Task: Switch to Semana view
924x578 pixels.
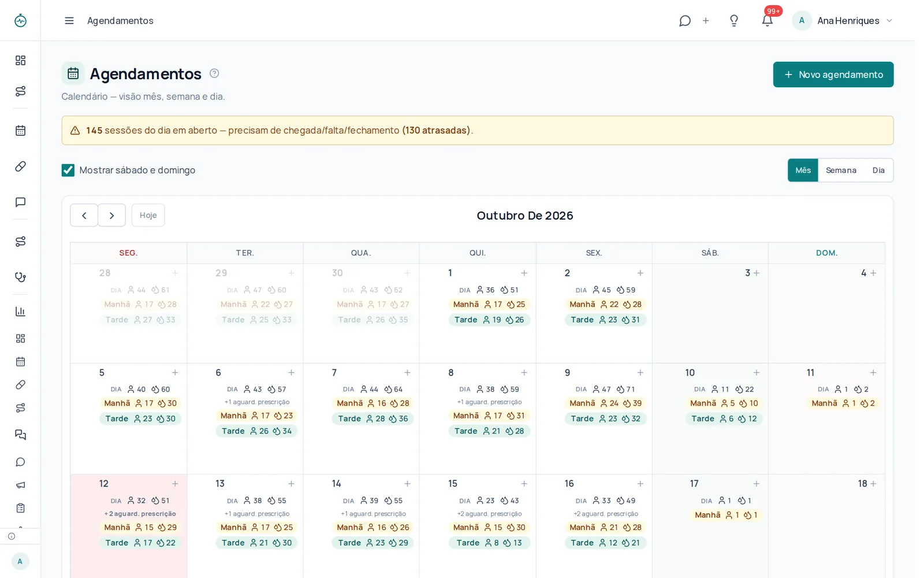Action: 841,170
